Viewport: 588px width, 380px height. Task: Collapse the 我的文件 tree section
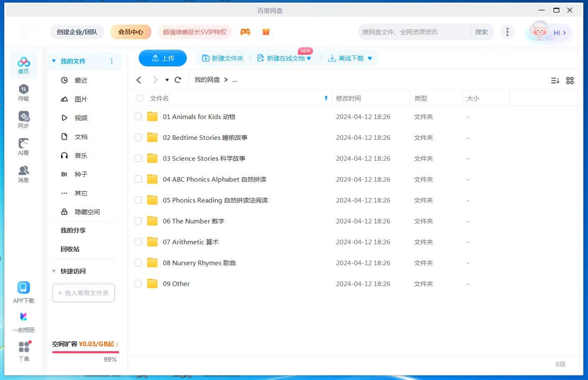coord(54,61)
